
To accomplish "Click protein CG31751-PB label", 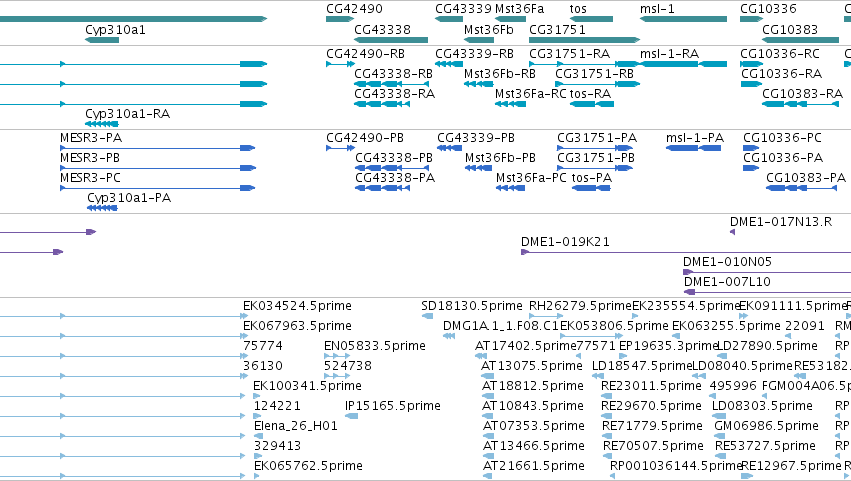I will 596,158.
